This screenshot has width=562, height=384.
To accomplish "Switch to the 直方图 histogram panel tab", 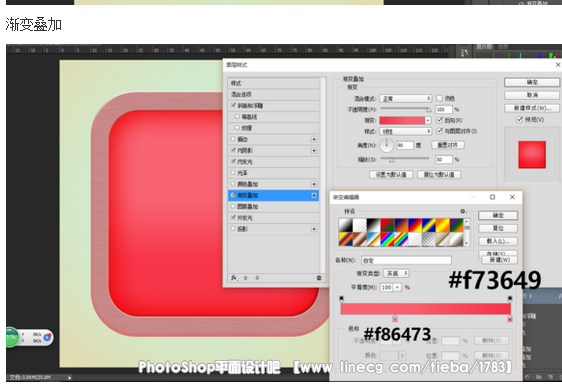I will (x=484, y=47).
